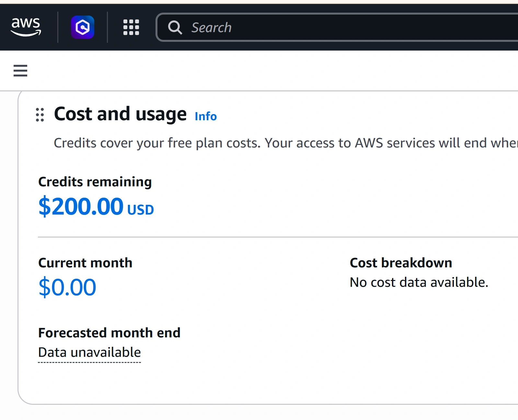The image size is (518, 420).
Task: Click the Current month label
Action: [x=85, y=263]
